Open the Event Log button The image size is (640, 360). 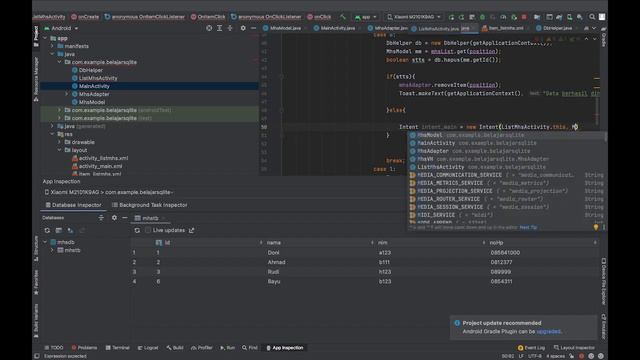(x=531, y=348)
